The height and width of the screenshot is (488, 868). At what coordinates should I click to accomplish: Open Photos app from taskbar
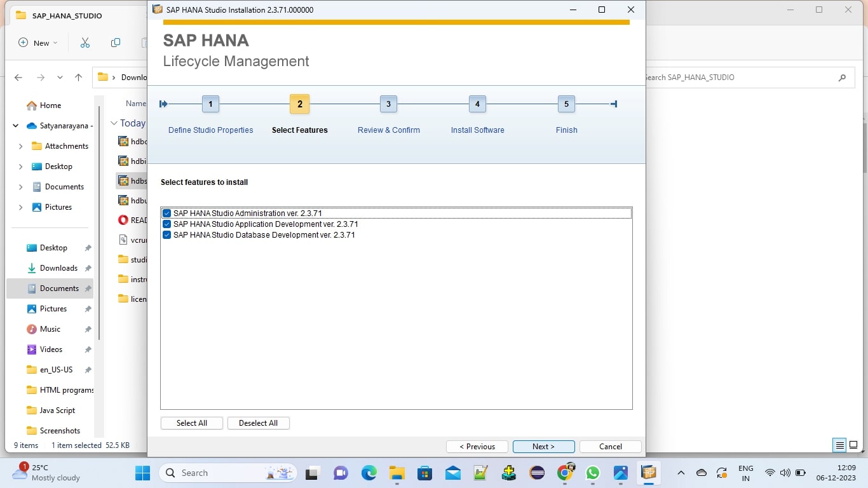pyautogui.click(x=621, y=473)
